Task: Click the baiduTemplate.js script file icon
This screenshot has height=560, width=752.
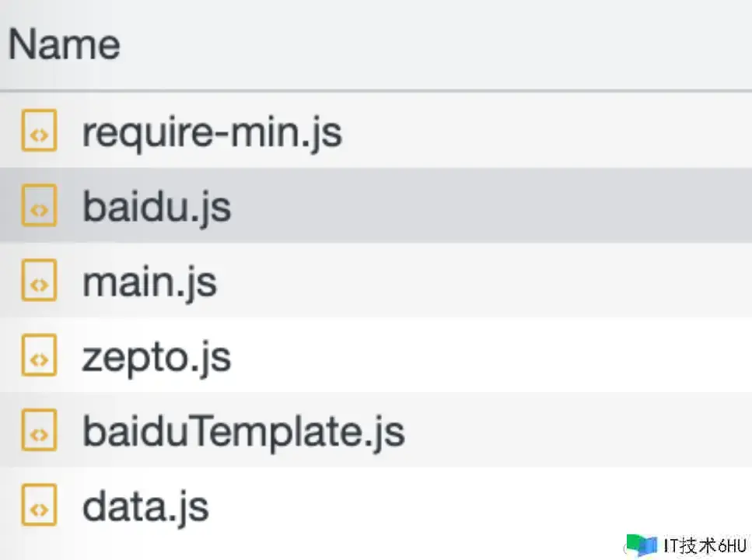Action: (39, 430)
